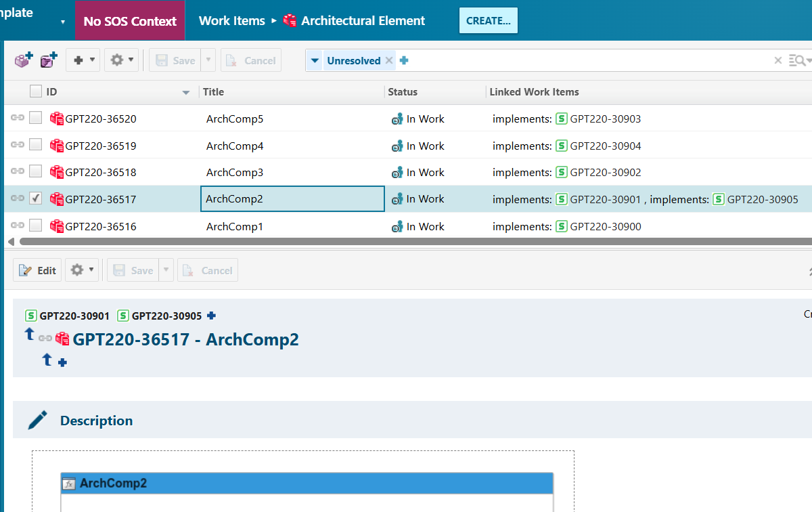Click the add filter plus after Unresolved
The image size is (812, 512).
[x=404, y=60]
